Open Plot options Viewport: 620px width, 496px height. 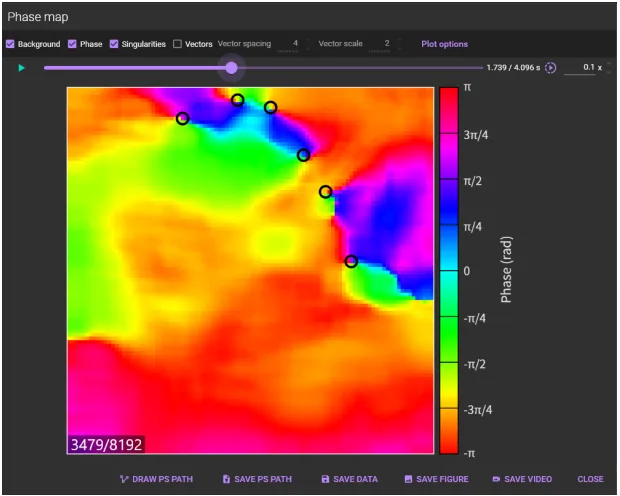tap(444, 44)
